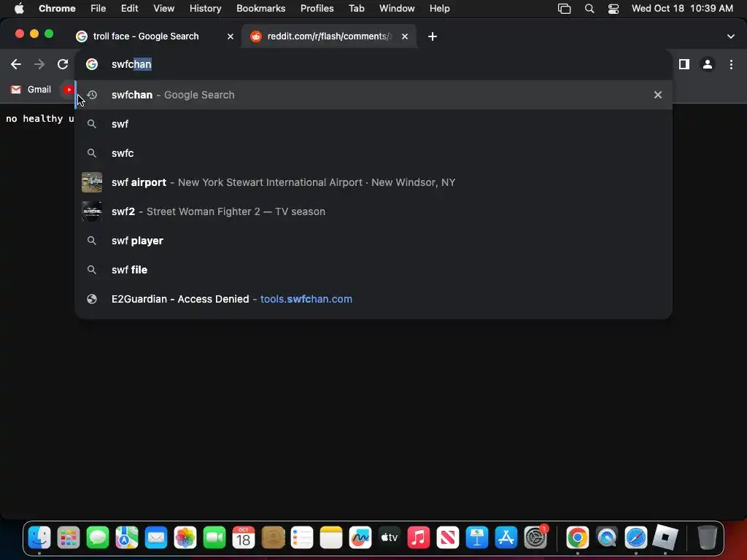747x560 pixels.
Task: Open the YouTube bookmark icon
Action: click(x=68, y=90)
